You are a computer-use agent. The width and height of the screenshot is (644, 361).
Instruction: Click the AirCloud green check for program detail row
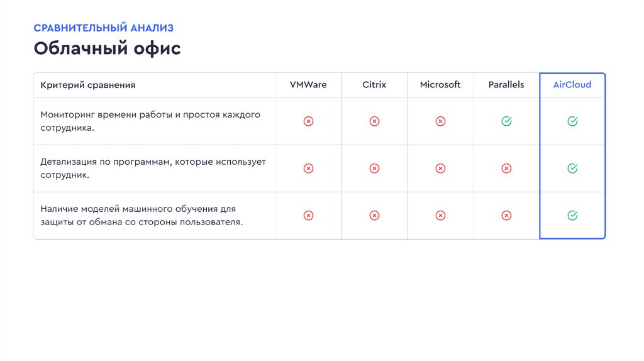tap(572, 169)
